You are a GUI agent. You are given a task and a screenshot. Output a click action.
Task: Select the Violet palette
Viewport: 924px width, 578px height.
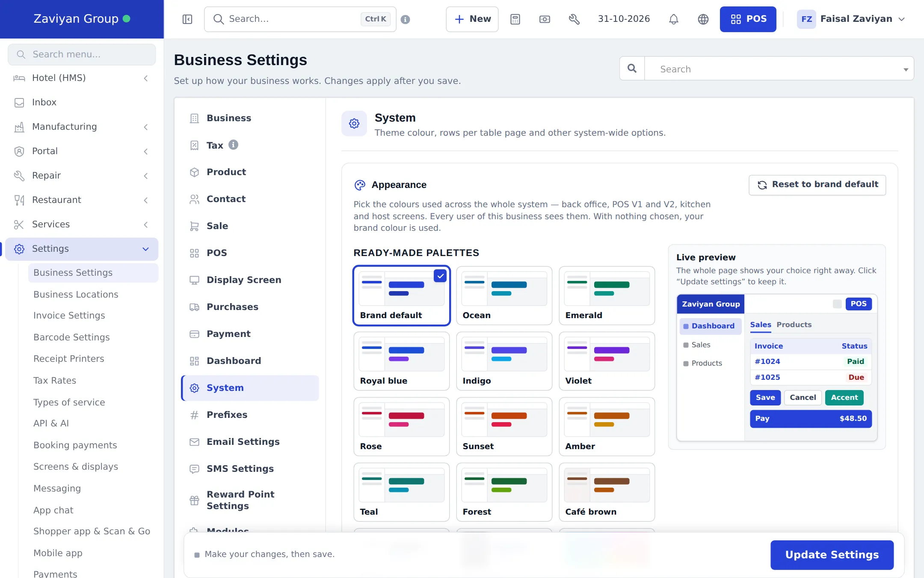click(x=607, y=361)
